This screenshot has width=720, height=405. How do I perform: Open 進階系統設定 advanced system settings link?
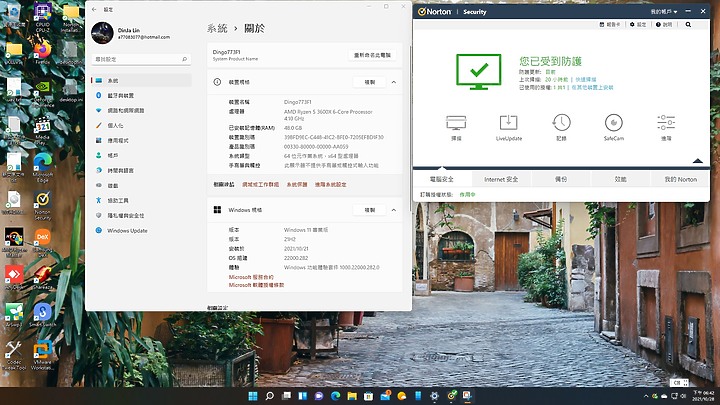331,185
